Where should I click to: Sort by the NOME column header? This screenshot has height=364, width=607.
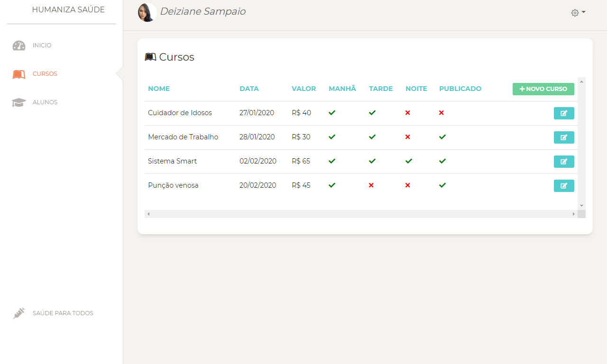[159, 89]
